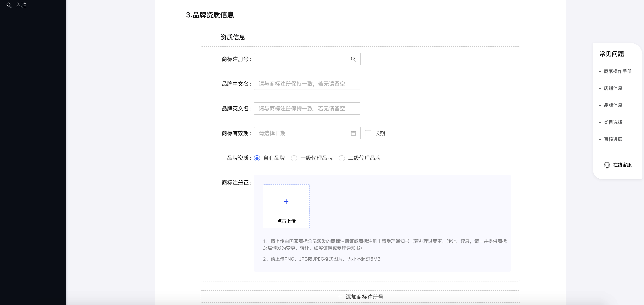This screenshot has height=305, width=644.
Task: Open the calendar icon for 商标有效期
Action: (353, 133)
